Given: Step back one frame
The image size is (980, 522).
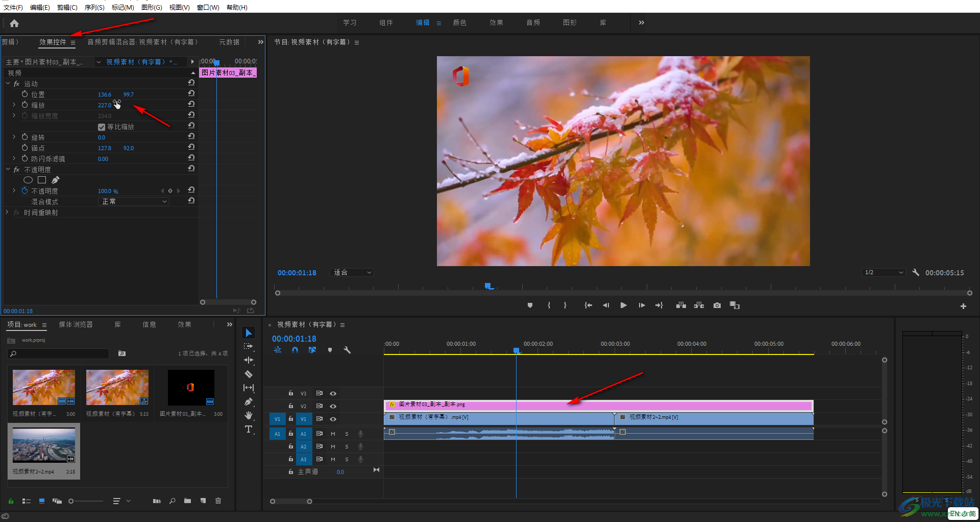Looking at the screenshot, I should [x=606, y=305].
